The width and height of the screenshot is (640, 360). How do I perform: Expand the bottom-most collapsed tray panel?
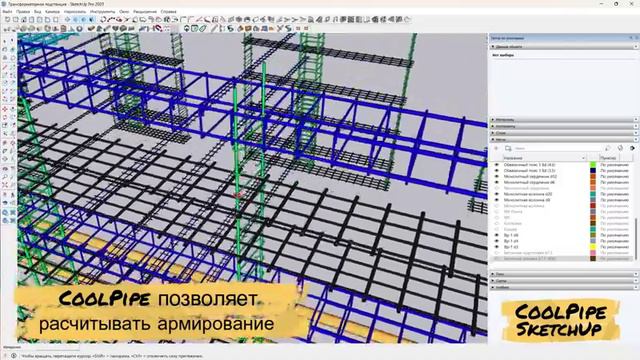(564, 287)
